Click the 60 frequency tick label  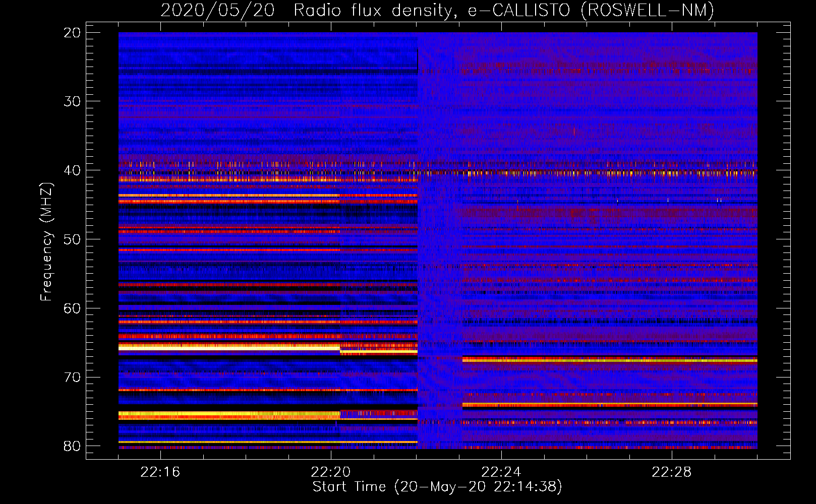[x=72, y=308]
